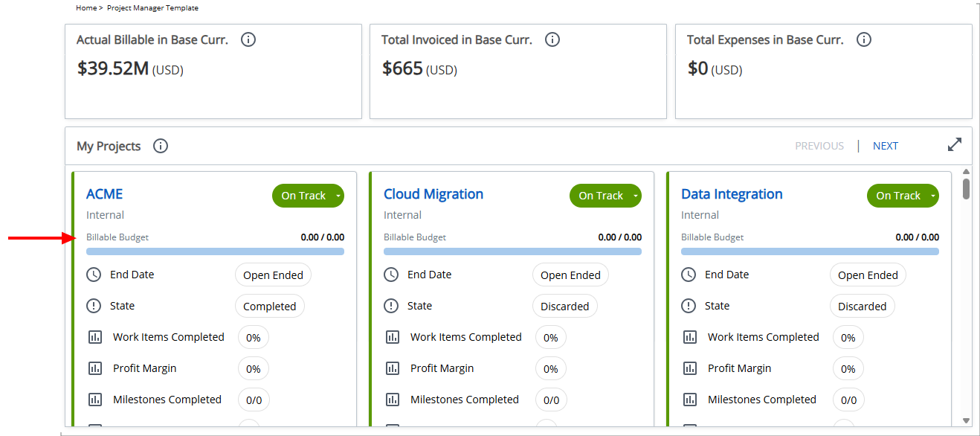This screenshot has width=980, height=436.
Task: Open the Data Integration project link
Action: click(732, 194)
